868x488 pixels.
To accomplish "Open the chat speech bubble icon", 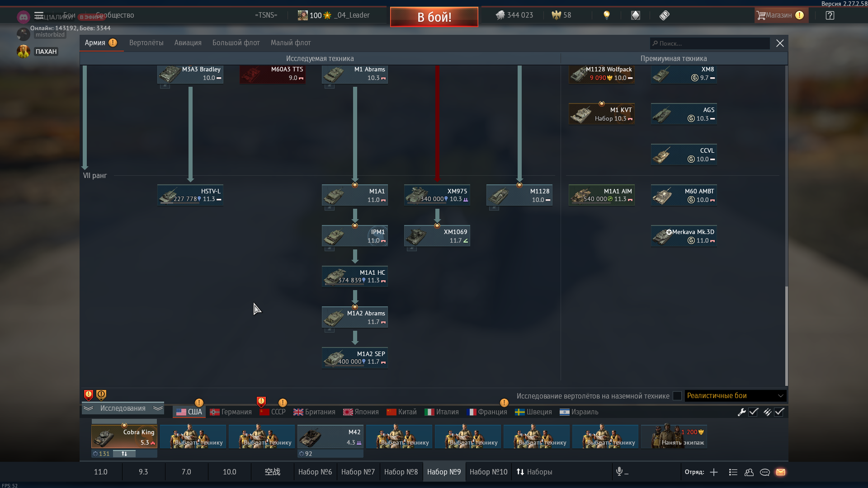I will coord(765,472).
